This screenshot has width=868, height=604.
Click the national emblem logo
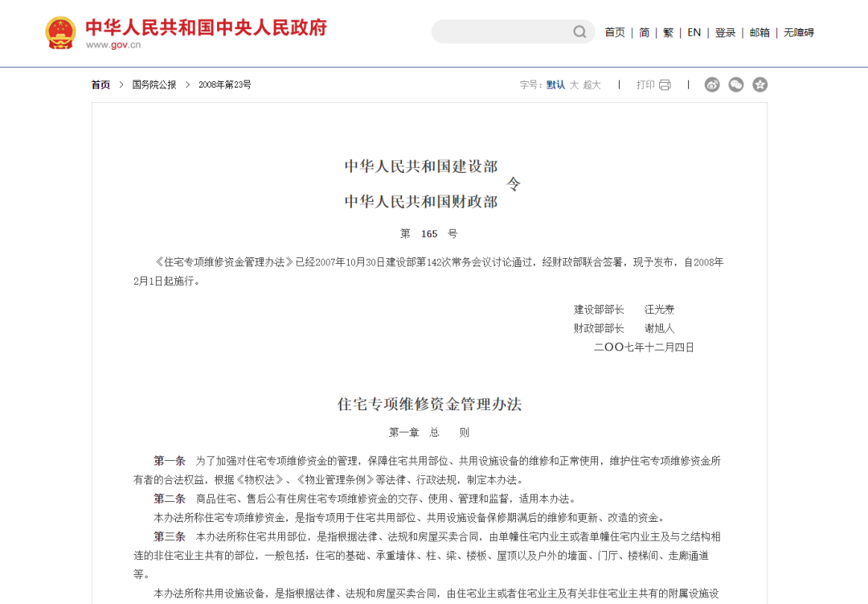click(x=60, y=32)
